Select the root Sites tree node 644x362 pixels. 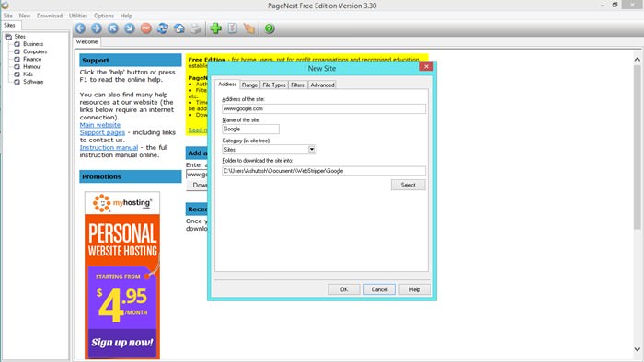[x=19, y=37]
